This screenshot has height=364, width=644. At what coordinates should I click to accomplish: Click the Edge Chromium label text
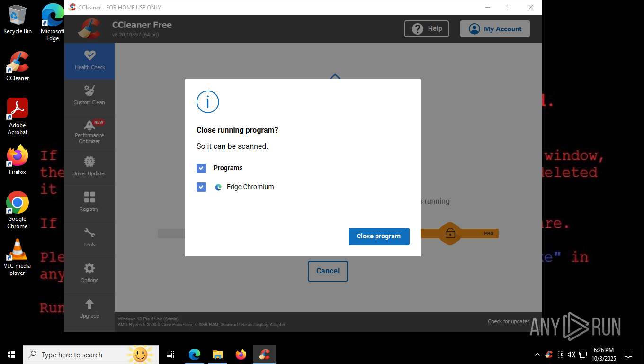coord(250,187)
